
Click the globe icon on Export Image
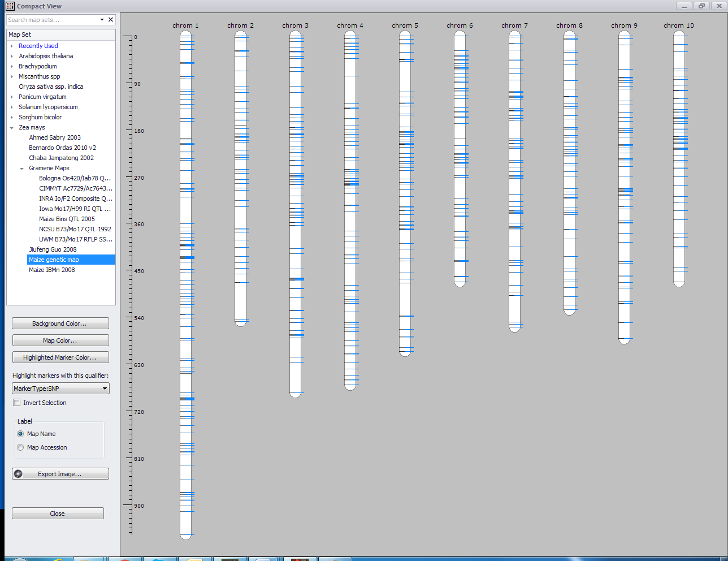click(18, 474)
